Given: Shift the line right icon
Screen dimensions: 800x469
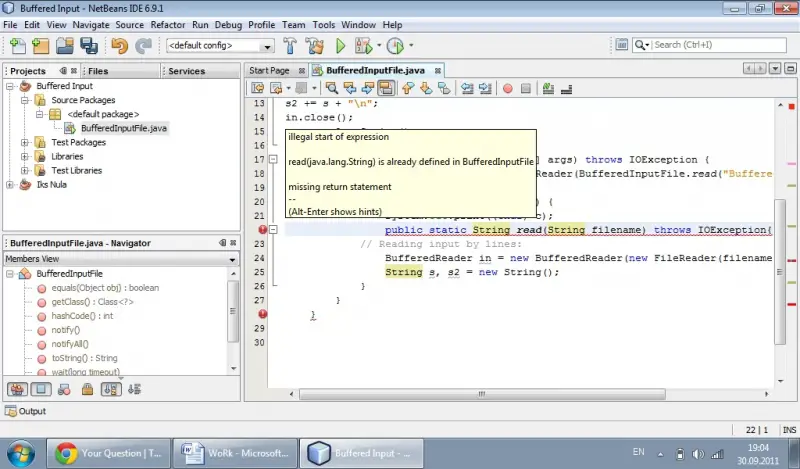Looking at the screenshot, I should point(485,88).
